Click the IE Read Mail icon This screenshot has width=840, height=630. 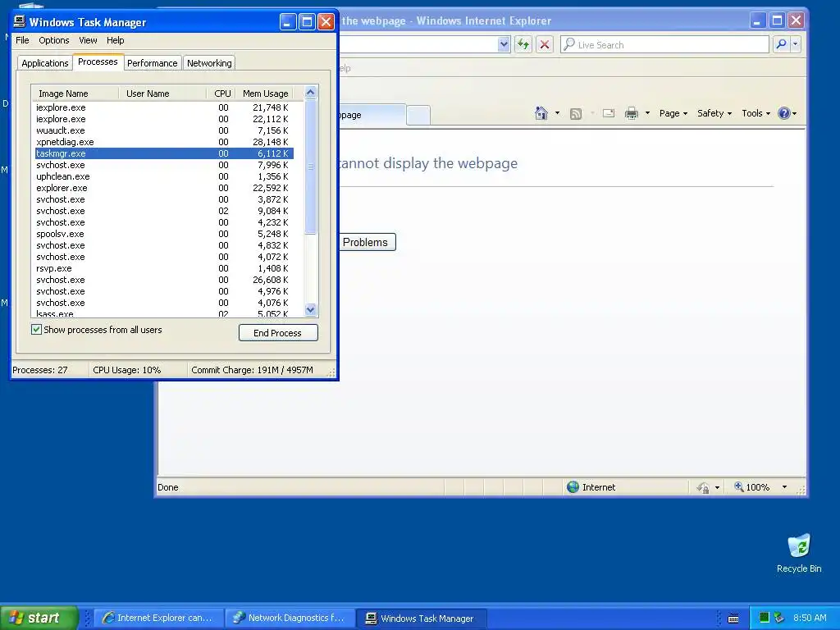609,113
